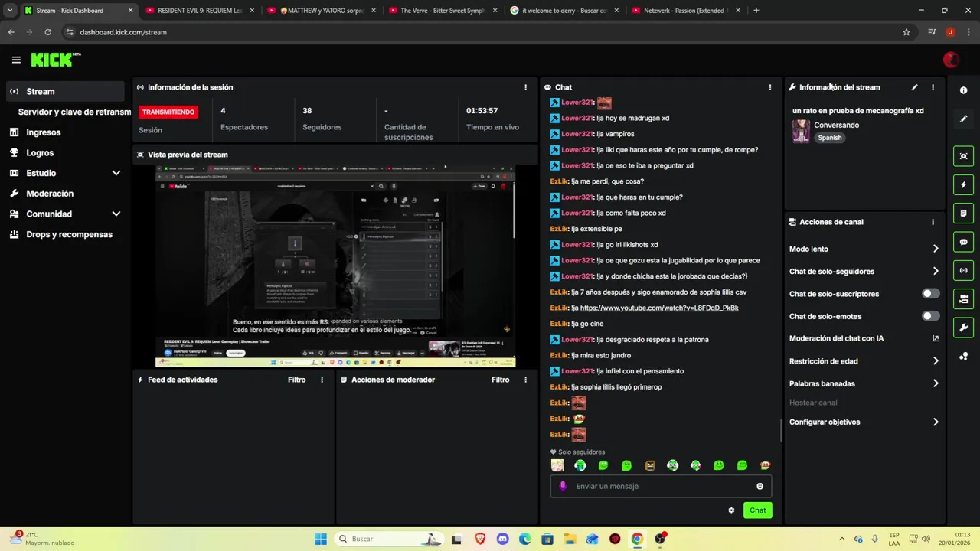Click the Spanish language tag
Image resolution: width=980 pixels, height=551 pixels.
829,138
